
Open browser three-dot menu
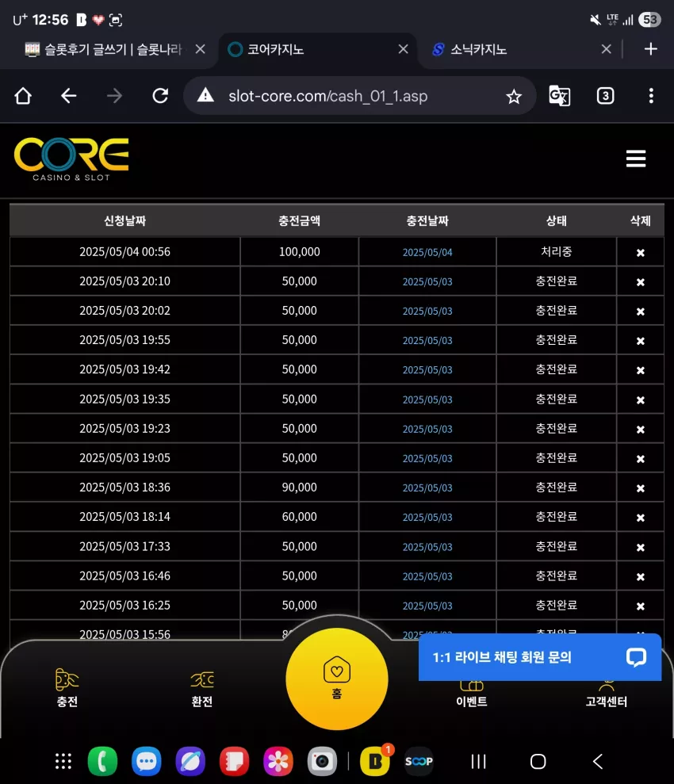pyautogui.click(x=651, y=95)
